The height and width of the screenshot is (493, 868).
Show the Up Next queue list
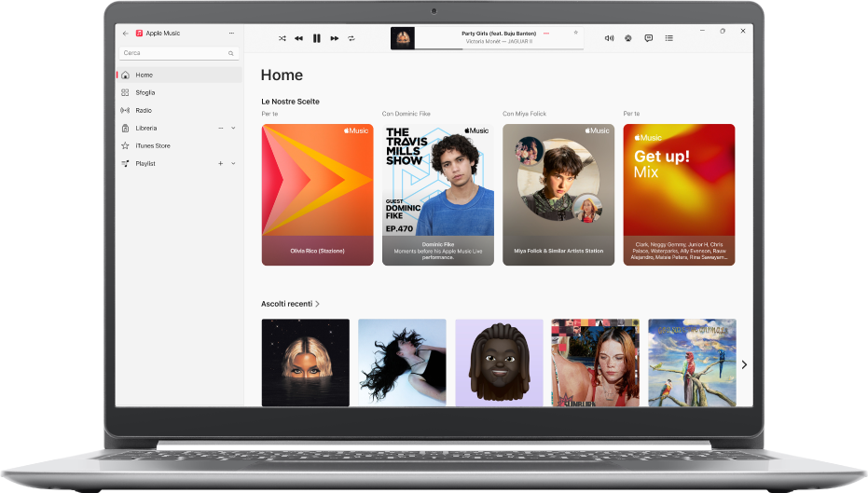pos(669,38)
